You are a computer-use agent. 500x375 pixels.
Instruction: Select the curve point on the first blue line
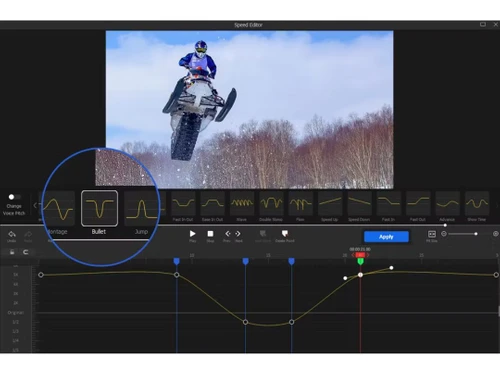(x=177, y=275)
